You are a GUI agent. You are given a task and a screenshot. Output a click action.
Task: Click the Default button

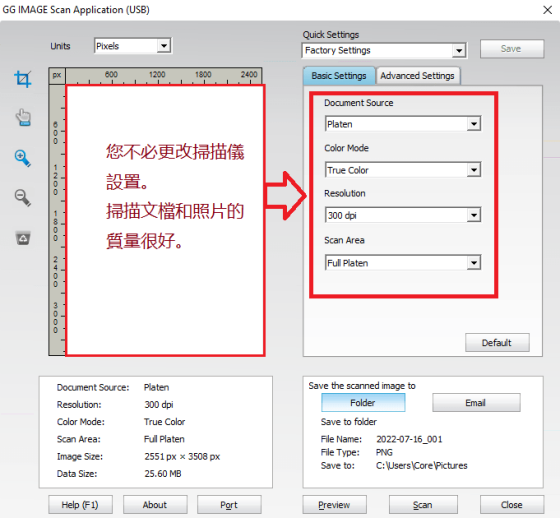pos(497,343)
